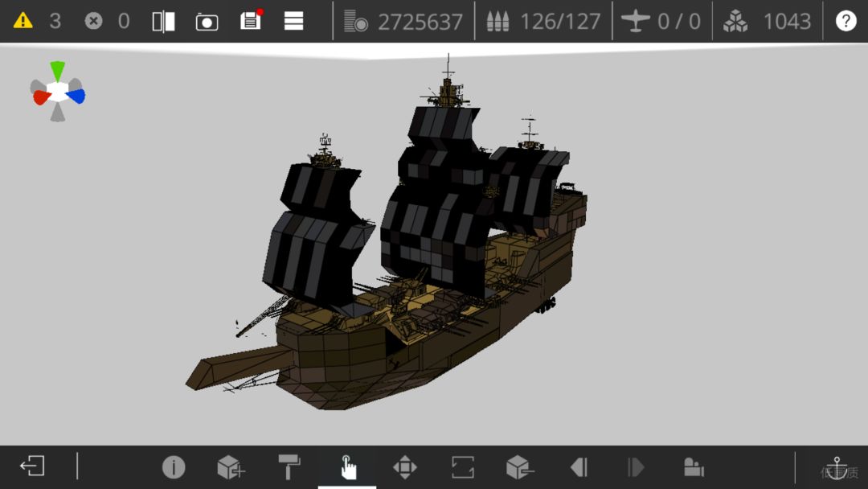
Task: Click the parts count cubes icon
Action: (735, 22)
